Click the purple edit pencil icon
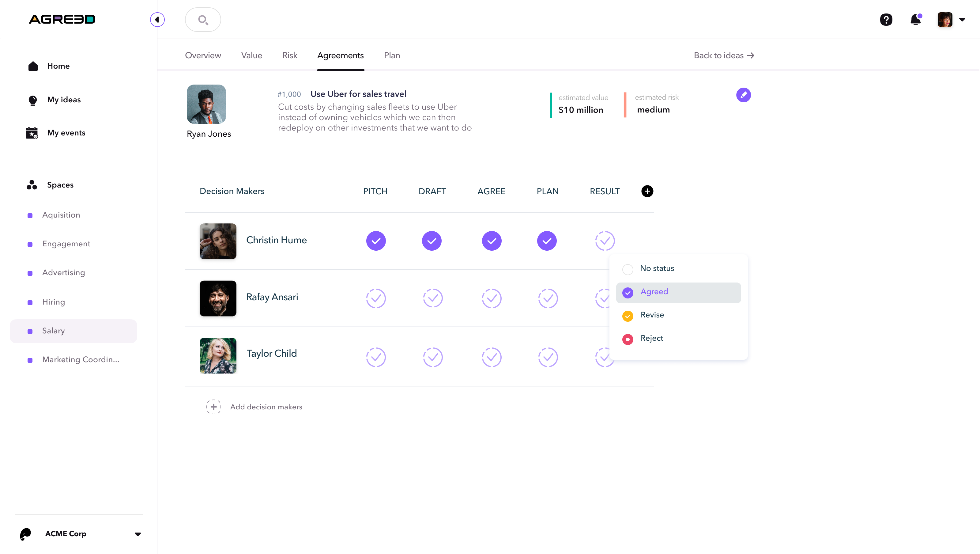Image resolution: width=980 pixels, height=554 pixels. point(743,95)
